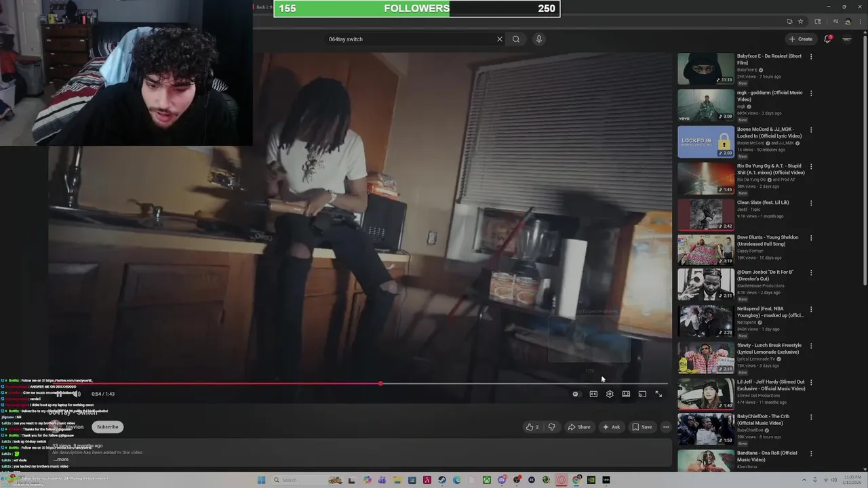Dislike the video with thumbs down
The width and height of the screenshot is (868, 488).
pos(551,427)
